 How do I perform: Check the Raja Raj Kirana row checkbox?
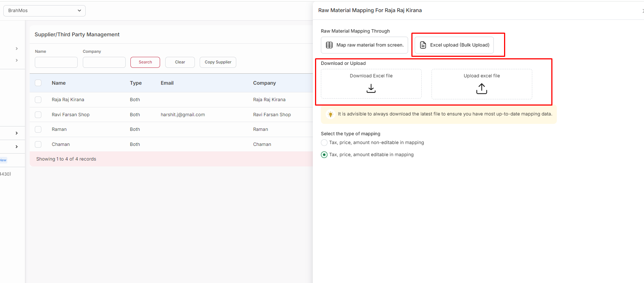(38, 100)
